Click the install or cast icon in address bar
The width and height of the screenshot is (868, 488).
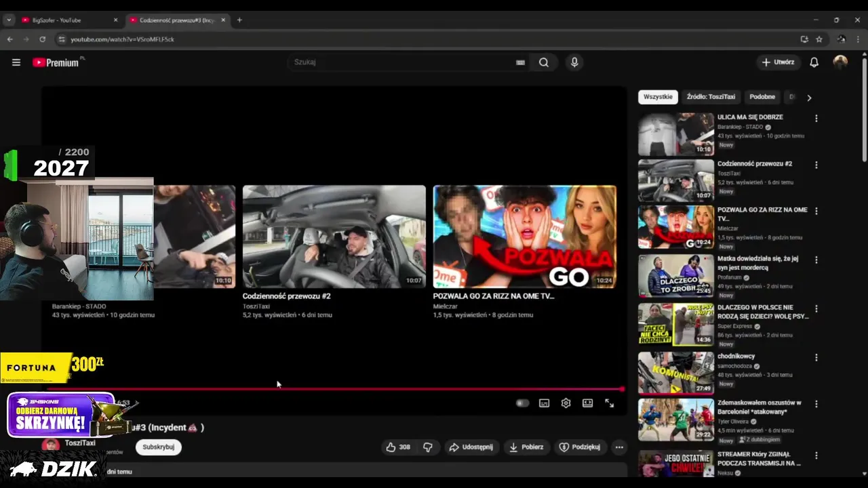point(804,39)
